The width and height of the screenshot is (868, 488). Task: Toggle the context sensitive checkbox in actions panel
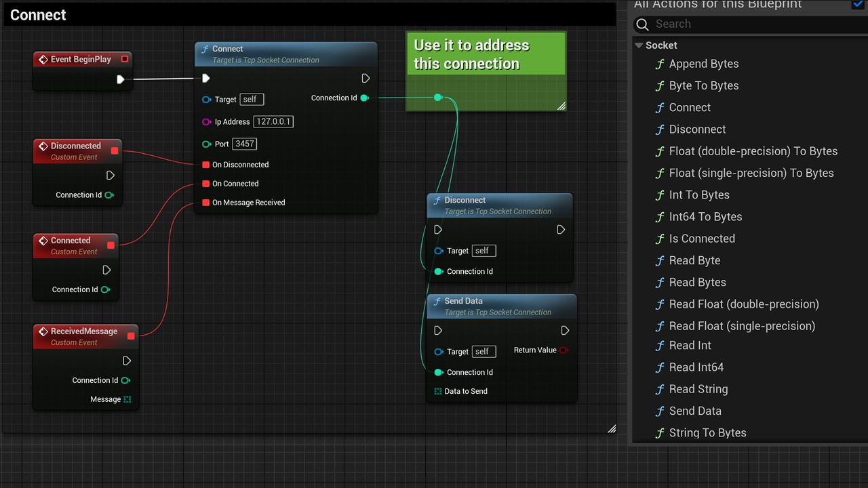[857, 4]
